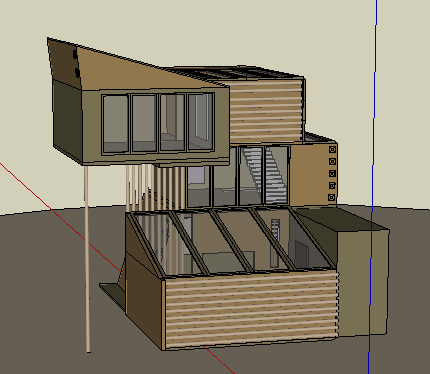Pick the tall thin support pole

(87, 258)
